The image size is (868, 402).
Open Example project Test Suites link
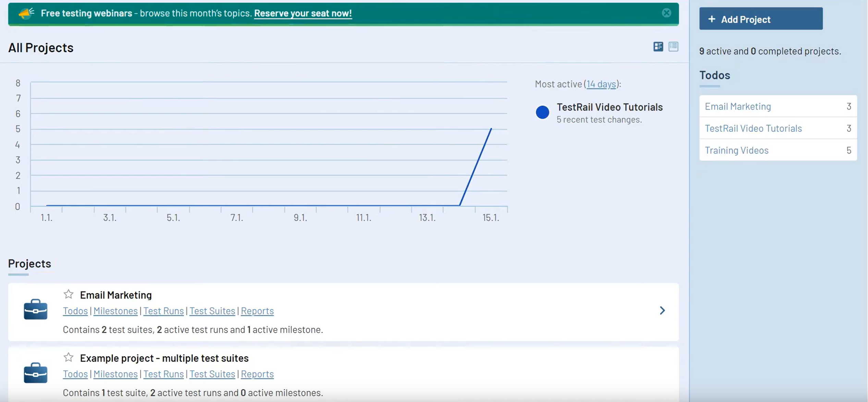pos(212,374)
